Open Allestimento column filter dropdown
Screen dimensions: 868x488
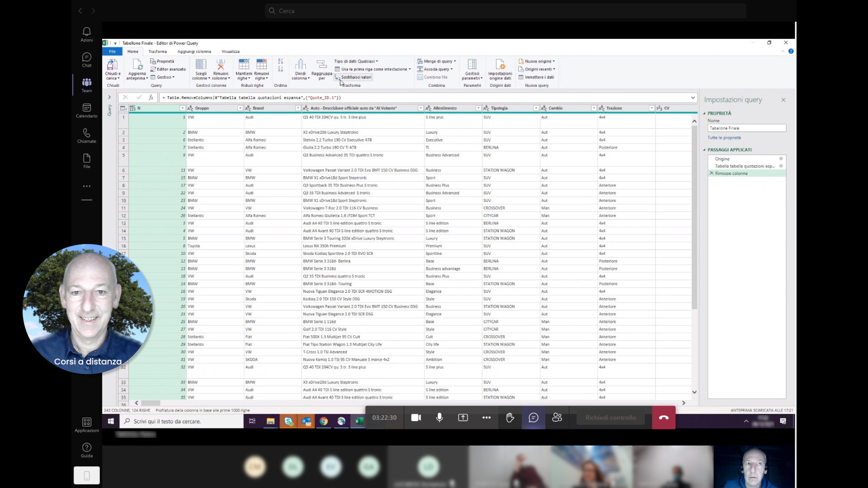pos(478,108)
